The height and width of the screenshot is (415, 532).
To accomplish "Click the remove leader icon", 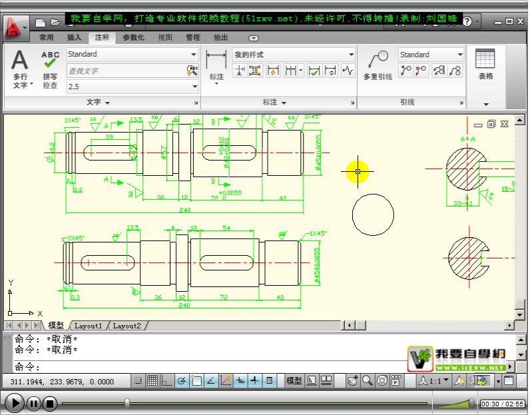I will [x=421, y=71].
